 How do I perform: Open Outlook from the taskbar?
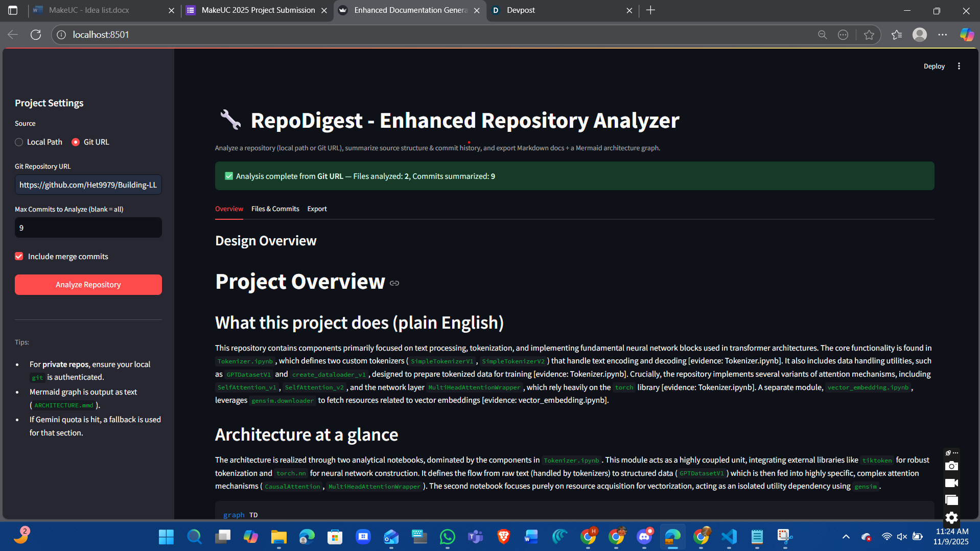point(391,537)
